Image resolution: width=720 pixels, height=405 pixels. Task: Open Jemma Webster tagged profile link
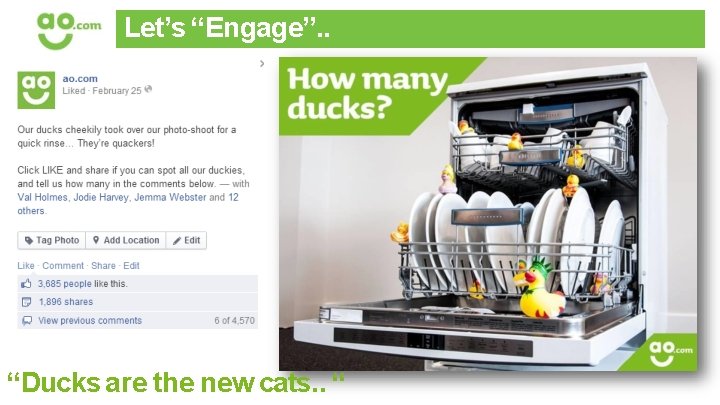pyautogui.click(x=170, y=197)
